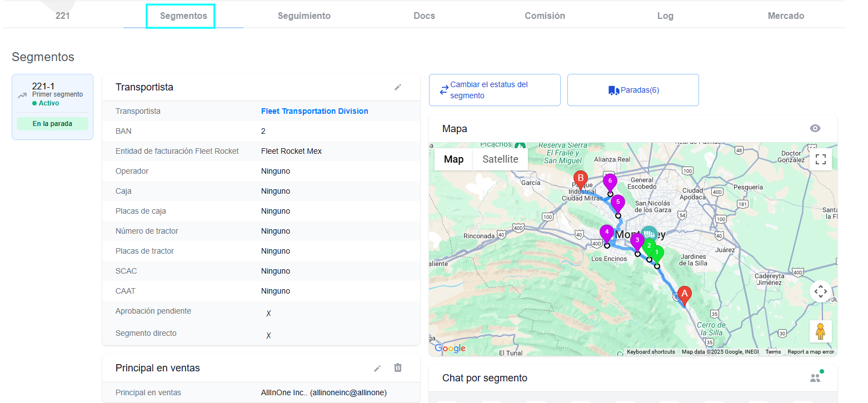Open the Docs tab
Screen dimensions: 868x403
(x=424, y=16)
